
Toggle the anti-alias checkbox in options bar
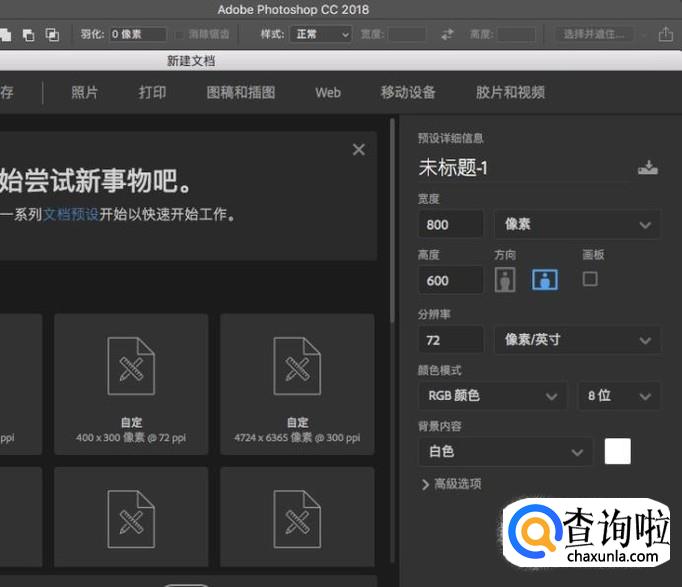(179, 35)
